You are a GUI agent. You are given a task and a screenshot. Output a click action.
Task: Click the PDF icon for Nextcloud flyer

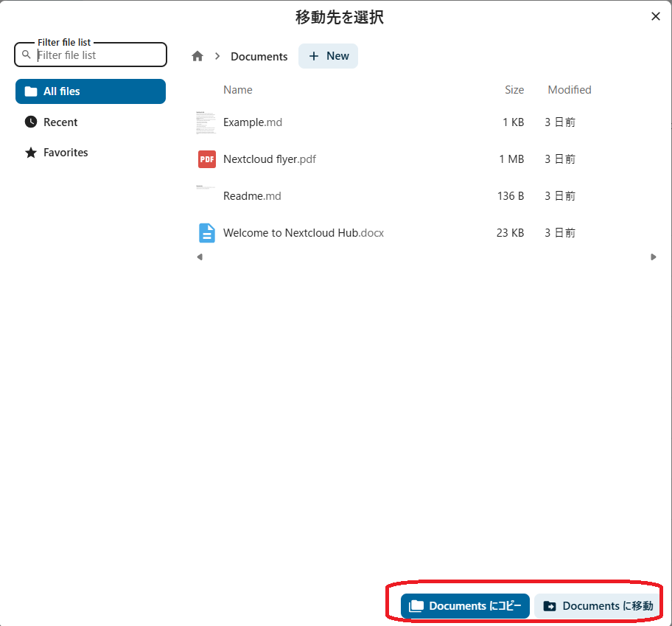(207, 159)
